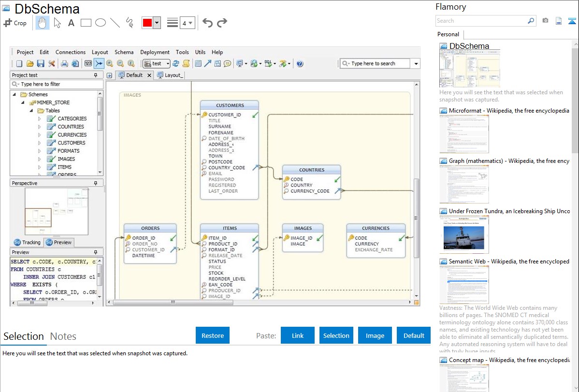The height and width of the screenshot is (392, 579).
Task: Click the Paste Link button
Action: click(298, 335)
